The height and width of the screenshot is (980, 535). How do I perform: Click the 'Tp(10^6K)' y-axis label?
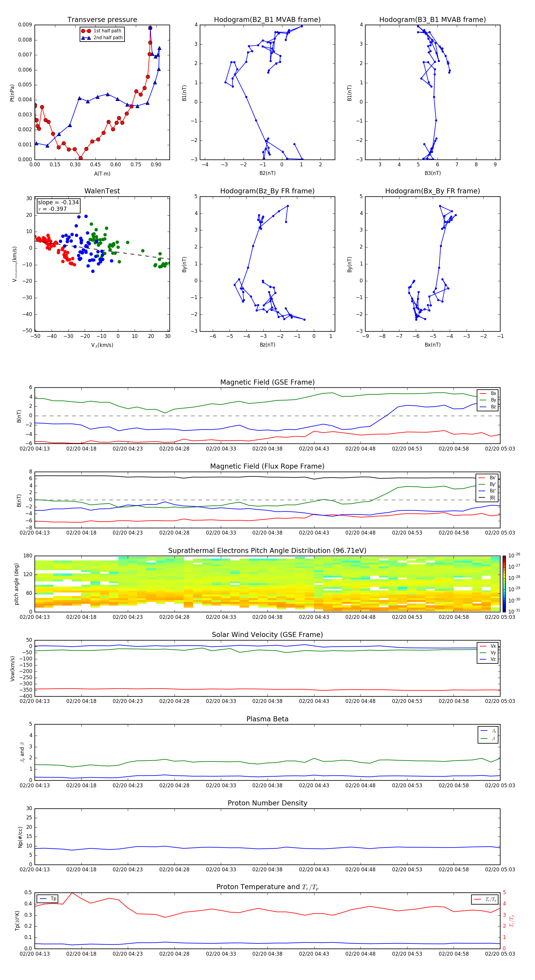pyautogui.click(x=17, y=921)
